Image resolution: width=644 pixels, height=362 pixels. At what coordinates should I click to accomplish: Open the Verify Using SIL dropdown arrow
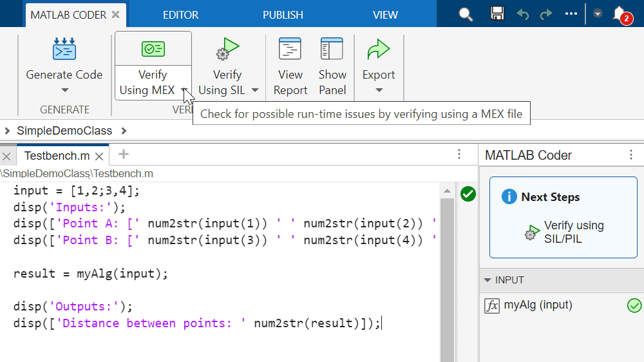[254, 90]
